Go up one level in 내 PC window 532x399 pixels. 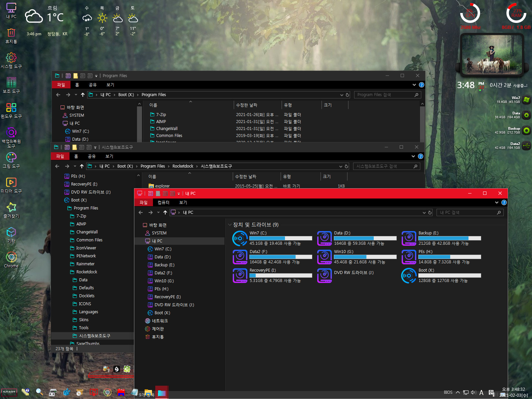[165, 212]
